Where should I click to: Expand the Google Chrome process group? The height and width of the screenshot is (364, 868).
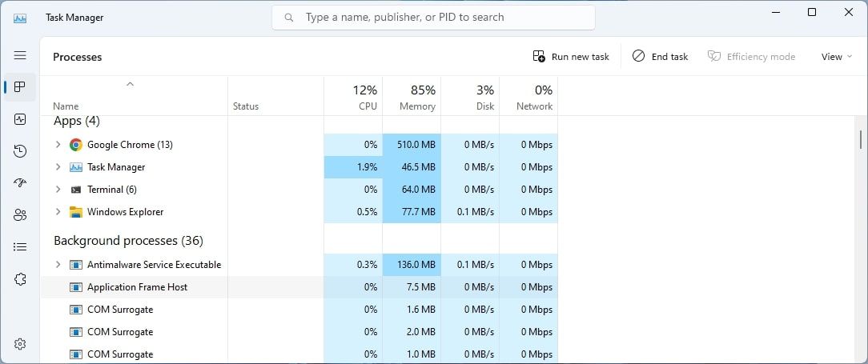pos(58,145)
